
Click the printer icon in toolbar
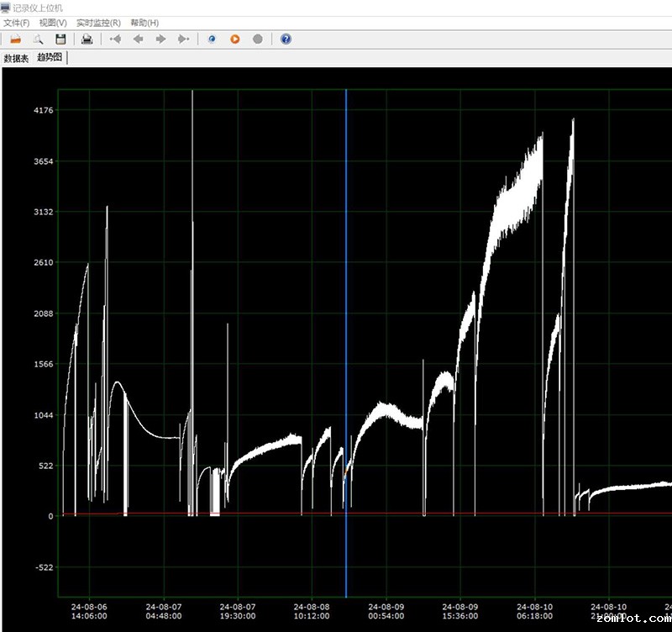coord(87,39)
